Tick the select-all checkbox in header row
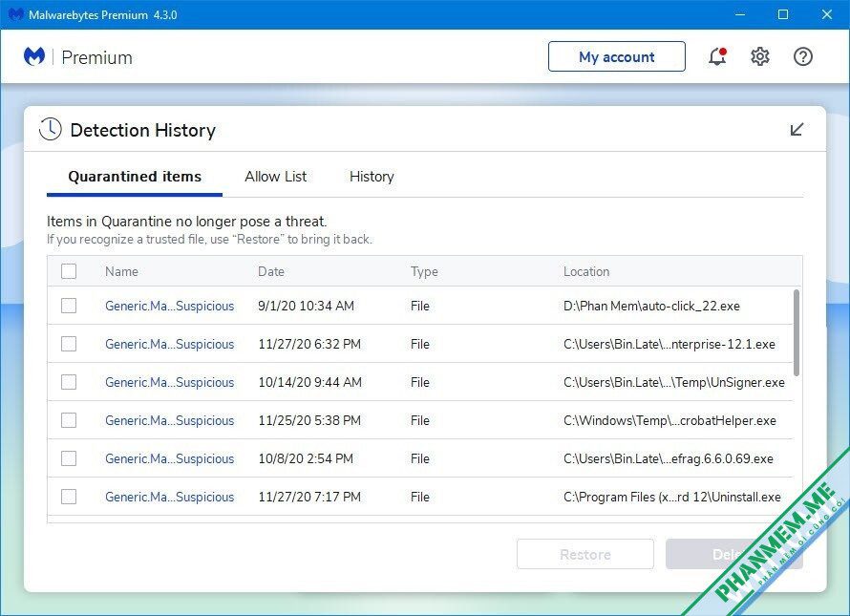This screenshot has height=616, width=850. tap(69, 271)
